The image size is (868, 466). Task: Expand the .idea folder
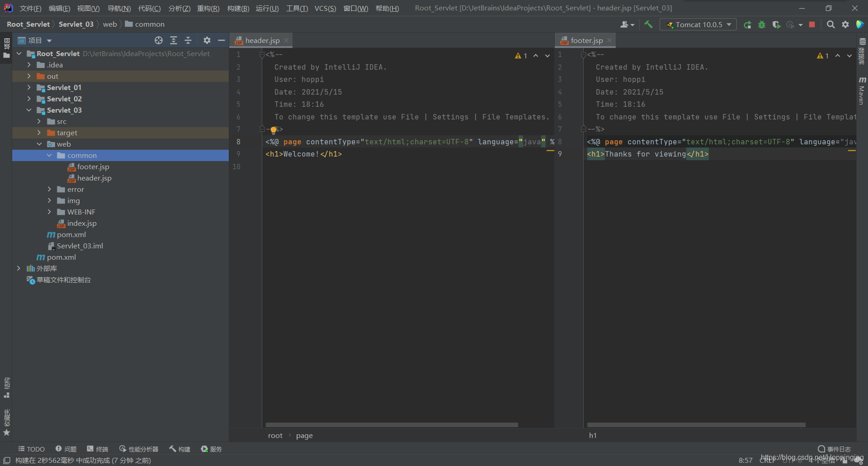[29, 65]
